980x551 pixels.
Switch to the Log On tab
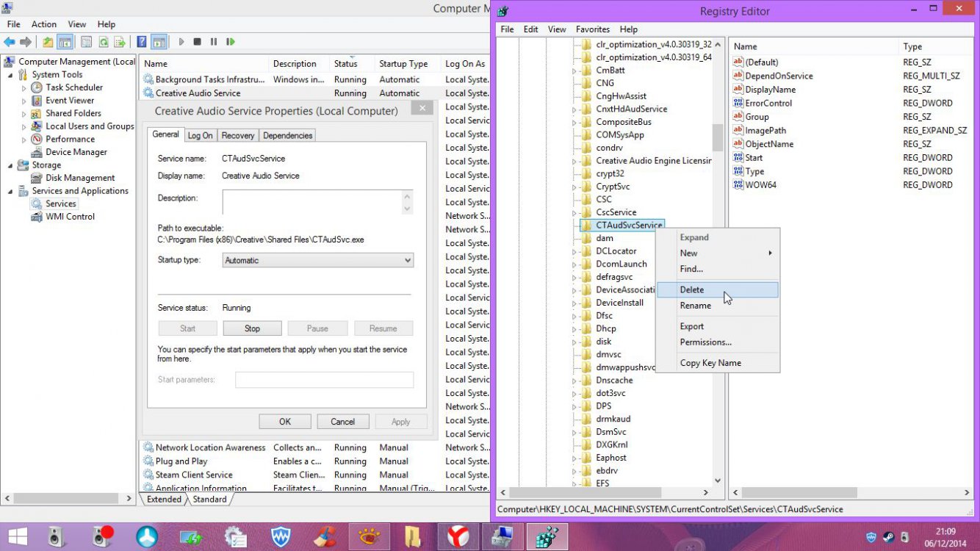[200, 135]
